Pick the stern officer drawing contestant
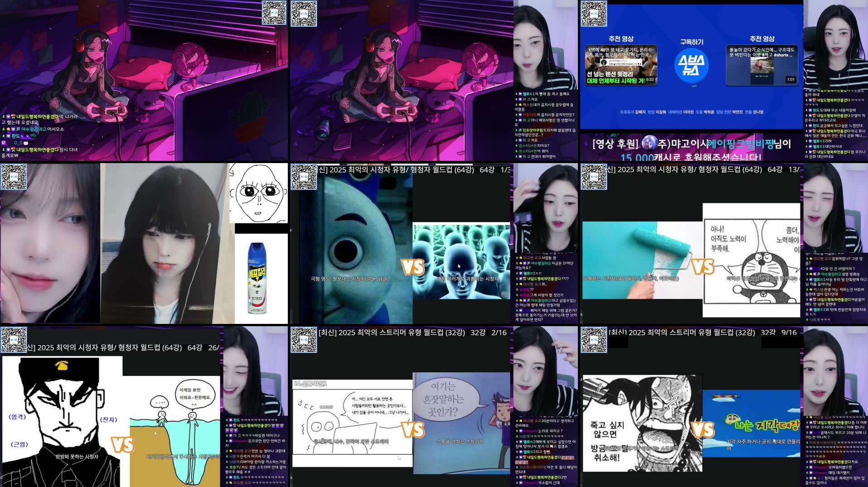Viewport: 868px width, 487px height. [62, 421]
